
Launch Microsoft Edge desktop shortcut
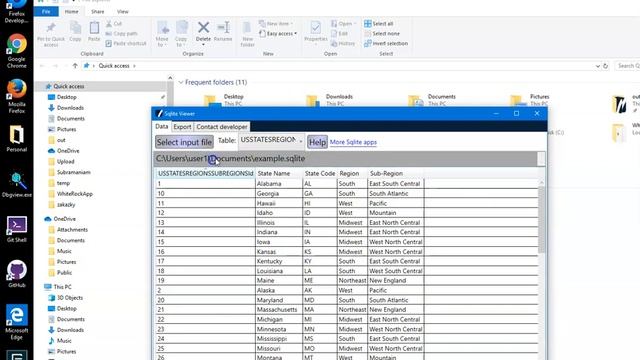coord(17,322)
